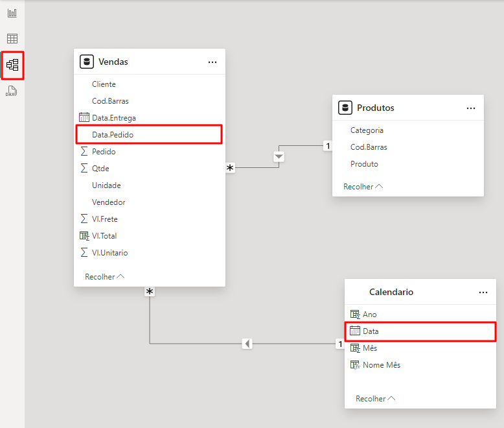Viewport: 504px width, 428px height.
Task: Click the sigma icon beside Qtde
Action: click(84, 168)
